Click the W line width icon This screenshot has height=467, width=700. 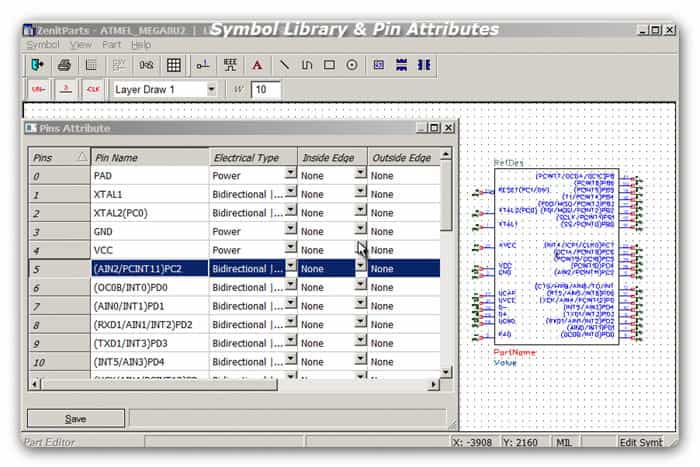pyautogui.click(x=238, y=90)
